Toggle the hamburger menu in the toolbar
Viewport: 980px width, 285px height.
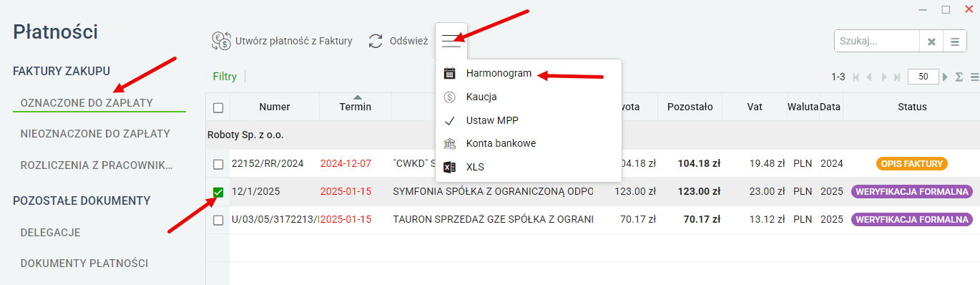[451, 41]
